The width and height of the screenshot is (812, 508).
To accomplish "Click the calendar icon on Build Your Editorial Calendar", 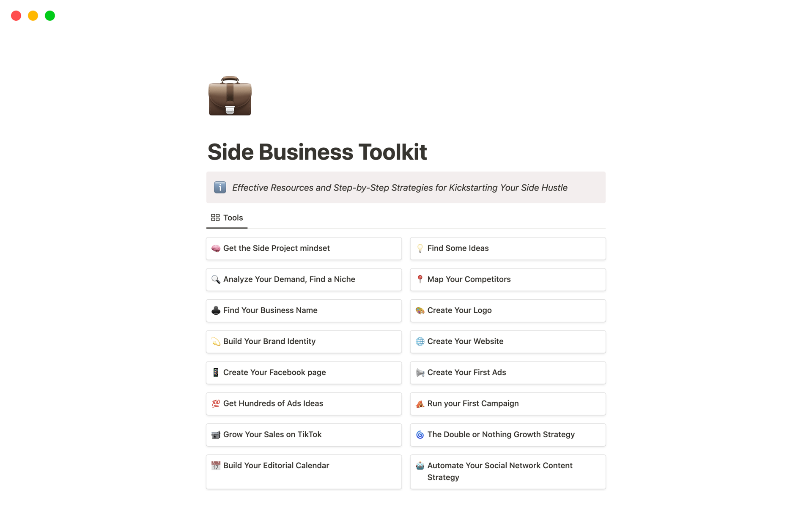I will 216,466.
